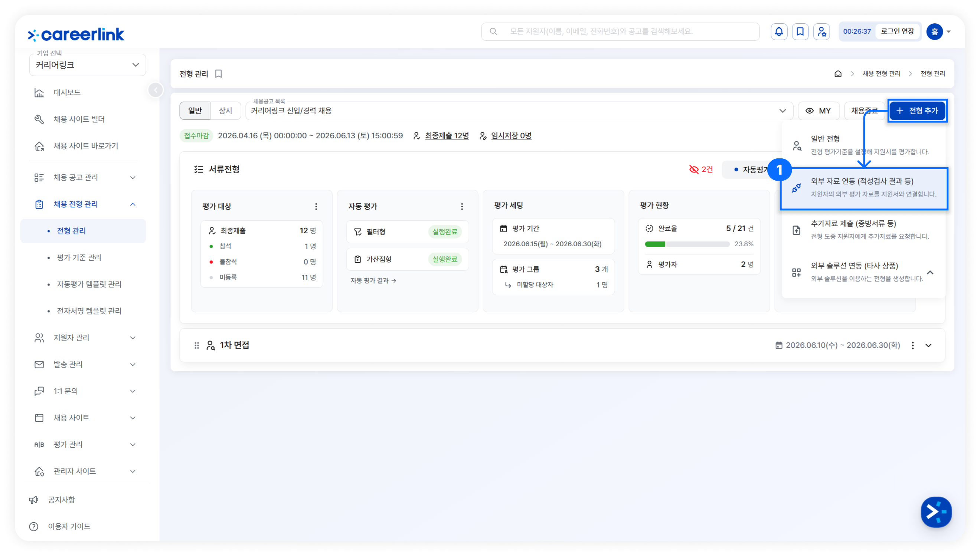980x556 pixels.
Task: Click the 완료율 progress bar
Action: click(687, 244)
